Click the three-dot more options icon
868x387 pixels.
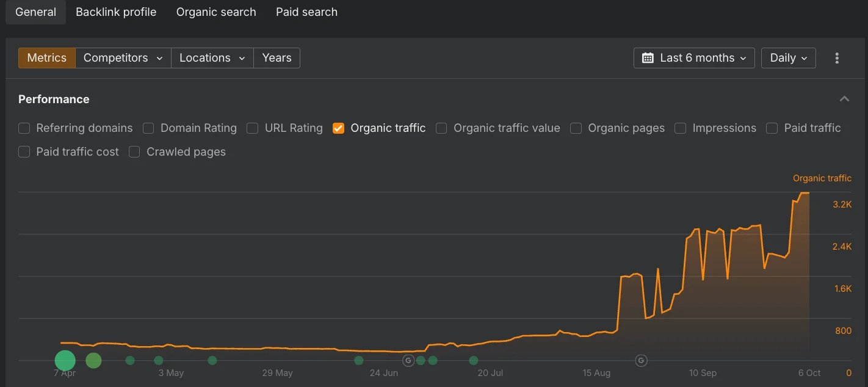837,58
